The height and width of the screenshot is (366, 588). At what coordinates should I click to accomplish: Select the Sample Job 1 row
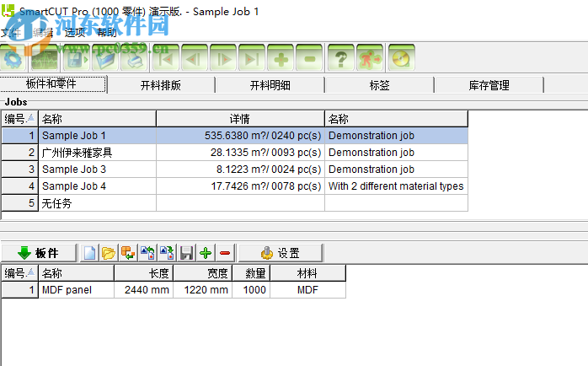[x=235, y=136]
